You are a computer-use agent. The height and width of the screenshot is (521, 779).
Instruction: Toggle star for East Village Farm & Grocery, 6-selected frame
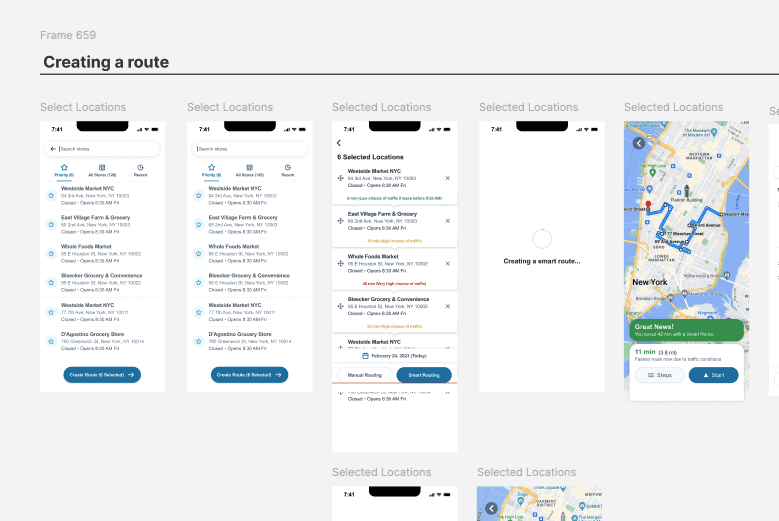click(x=51, y=224)
